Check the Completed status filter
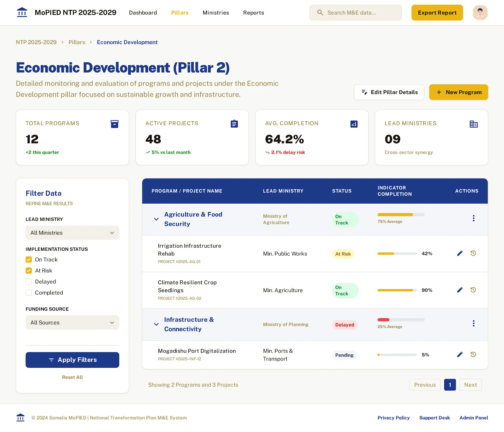Viewport: 504px width, 432px height. pyautogui.click(x=29, y=292)
